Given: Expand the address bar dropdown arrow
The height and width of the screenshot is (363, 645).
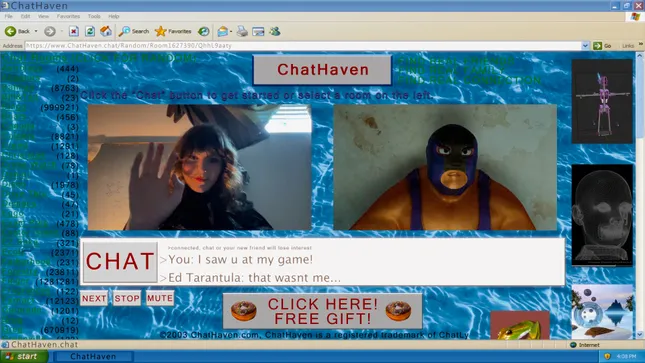Looking at the screenshot, I should click(x=585, y=46).
